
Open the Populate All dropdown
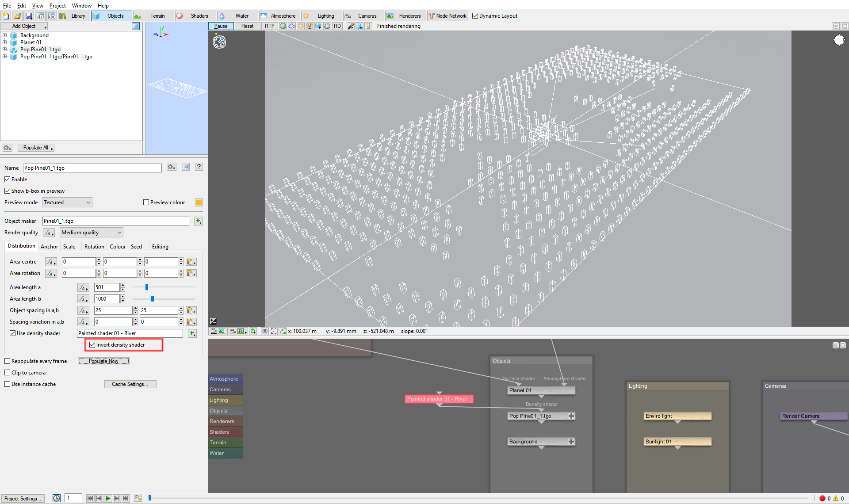36,148
